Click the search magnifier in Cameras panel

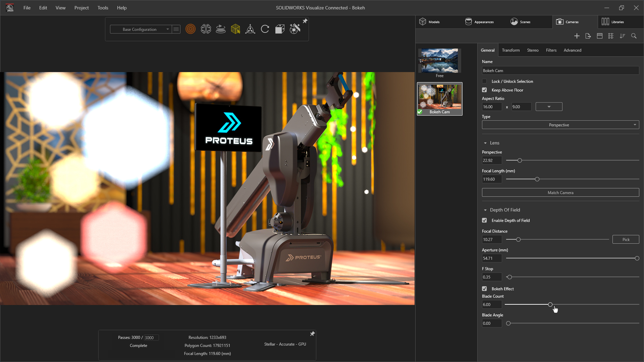(634, 36)
